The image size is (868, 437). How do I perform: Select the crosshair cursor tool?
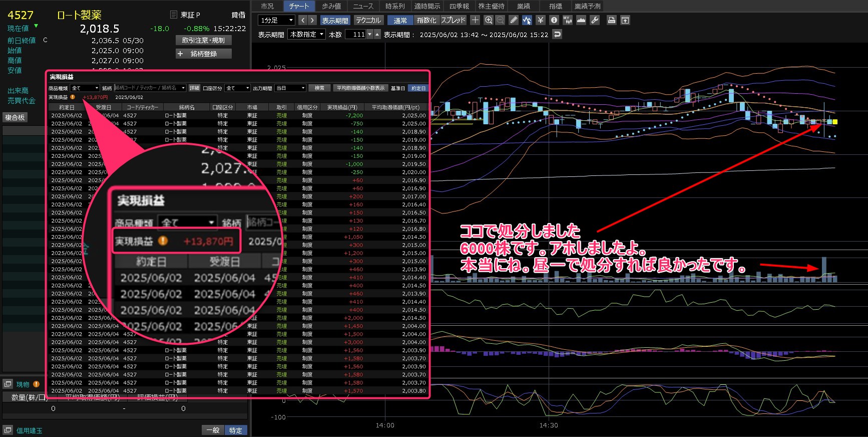475,20
